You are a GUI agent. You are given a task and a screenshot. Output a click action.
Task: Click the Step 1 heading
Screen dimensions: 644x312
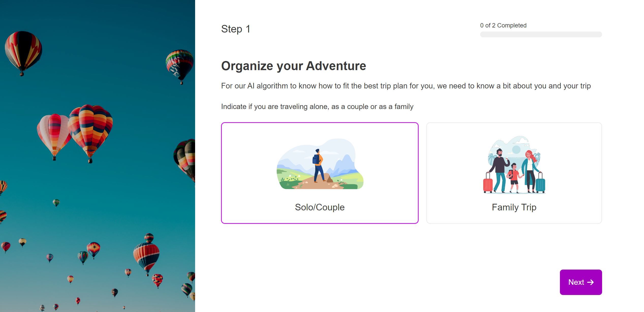[235, 28]
